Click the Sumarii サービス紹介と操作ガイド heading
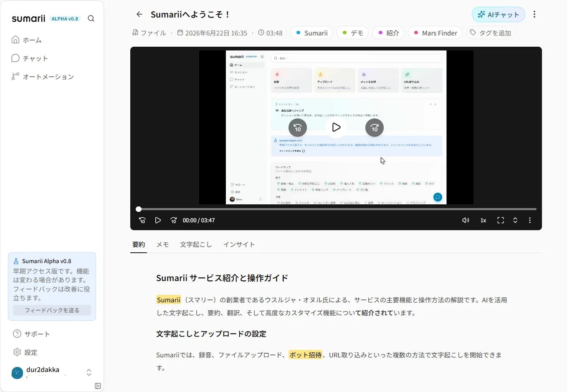The height and width of the screenshot is (392, 572). [x=222, y=278]
